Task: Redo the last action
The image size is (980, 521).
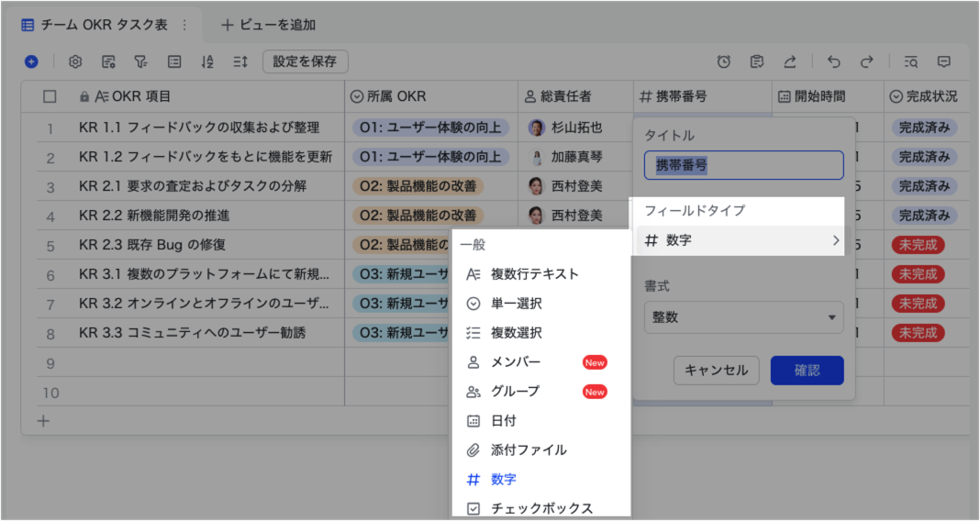Action: [x=867, y=61]
